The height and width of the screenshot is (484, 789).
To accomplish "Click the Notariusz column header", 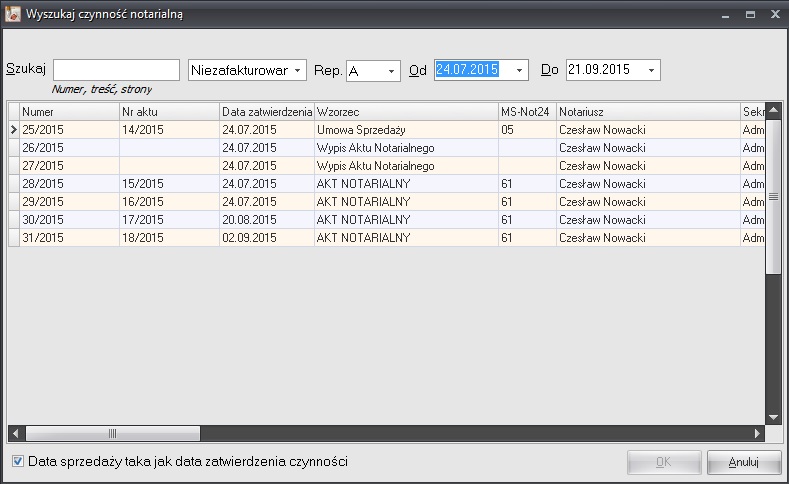I will pyautogui.click(x=647, y=111).
